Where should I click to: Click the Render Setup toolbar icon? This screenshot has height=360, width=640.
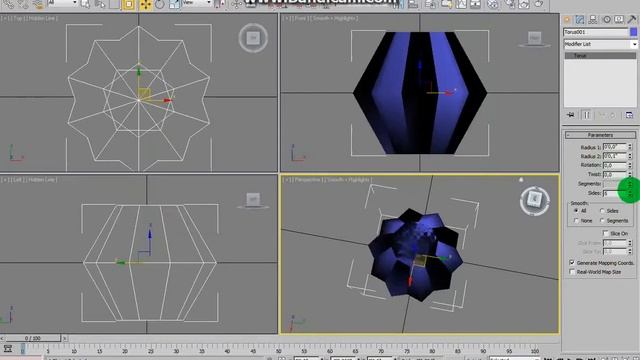[x=510, y=4]
